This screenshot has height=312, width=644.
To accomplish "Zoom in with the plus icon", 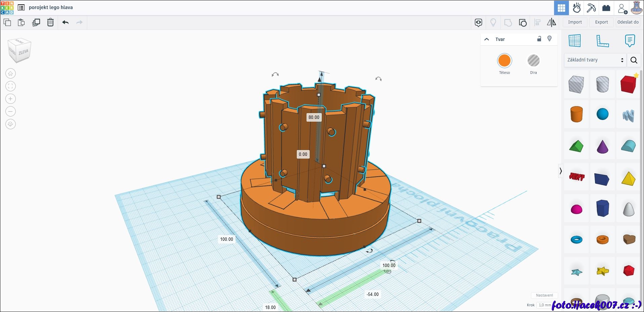I will [10, 99].
